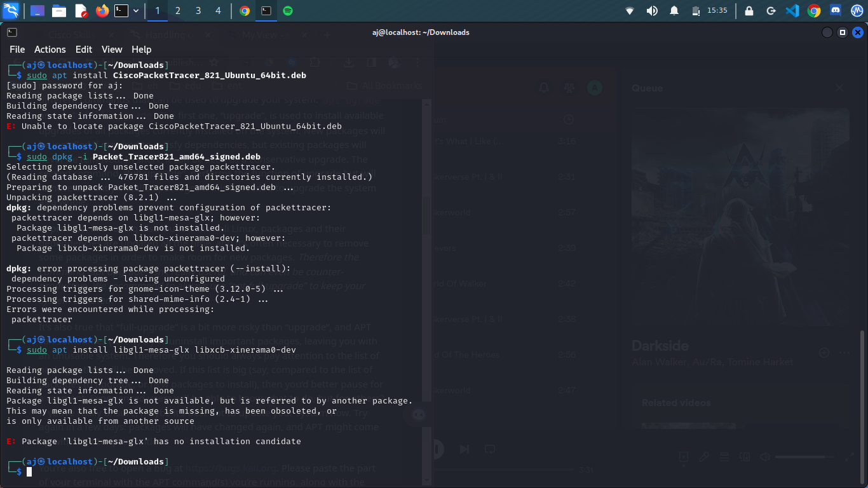Launch Visual Studio Code from panel
Screen dimensions: 868x488
click(792, 11)
